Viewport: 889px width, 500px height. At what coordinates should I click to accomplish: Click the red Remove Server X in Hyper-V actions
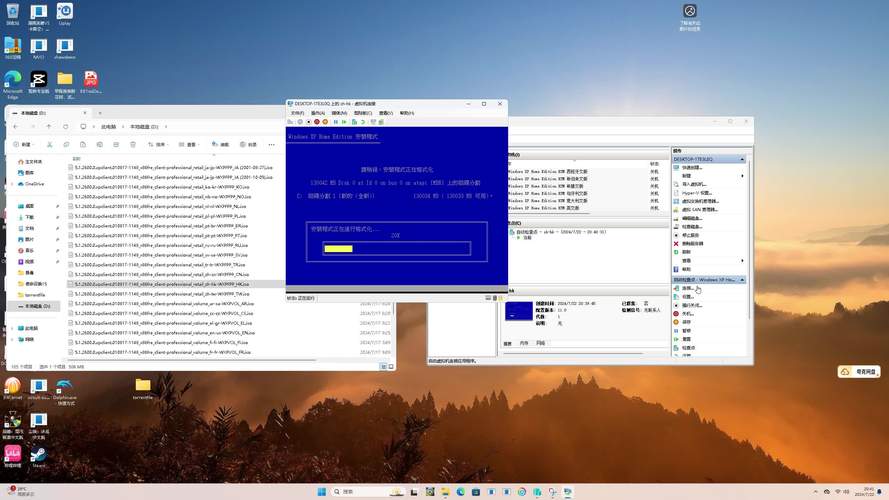pos(676,243)
